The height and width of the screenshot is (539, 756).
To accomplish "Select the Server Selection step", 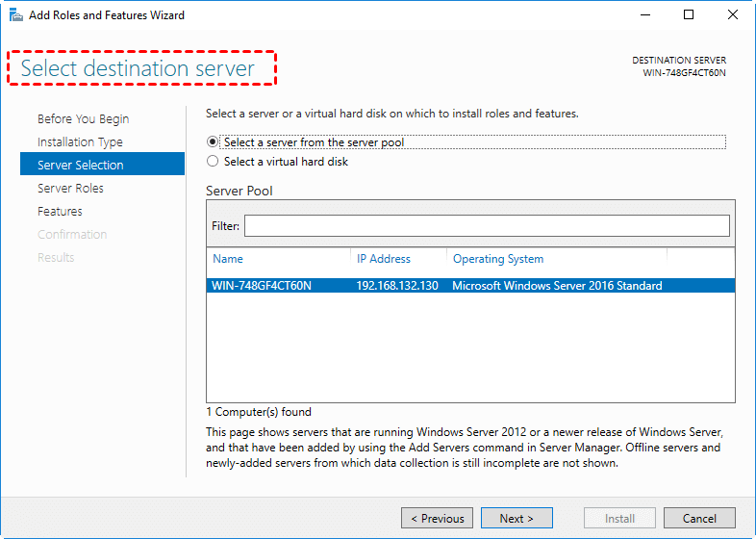I will point(81,165).
